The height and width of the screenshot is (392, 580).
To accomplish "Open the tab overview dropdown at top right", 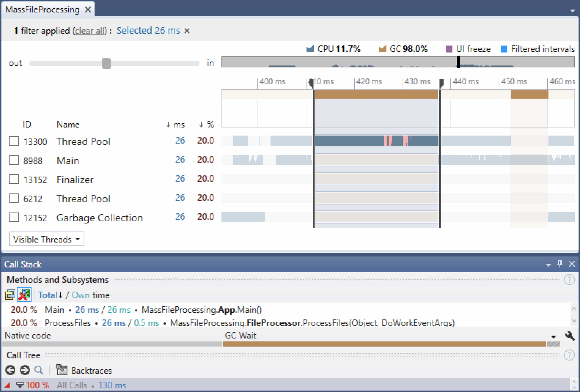I will (x=572, y=10).
